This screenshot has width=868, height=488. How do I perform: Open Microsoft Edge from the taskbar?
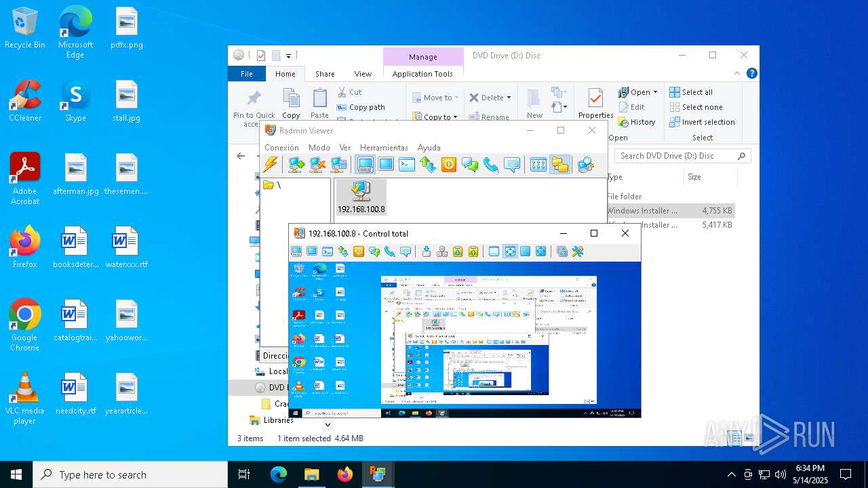click(x=279, y=474)
